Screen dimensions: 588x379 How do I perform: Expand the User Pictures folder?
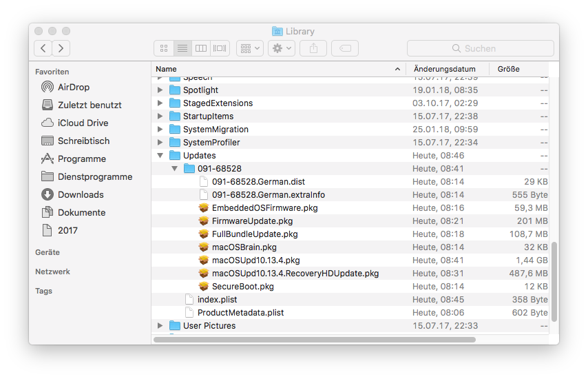click(160, 326)
